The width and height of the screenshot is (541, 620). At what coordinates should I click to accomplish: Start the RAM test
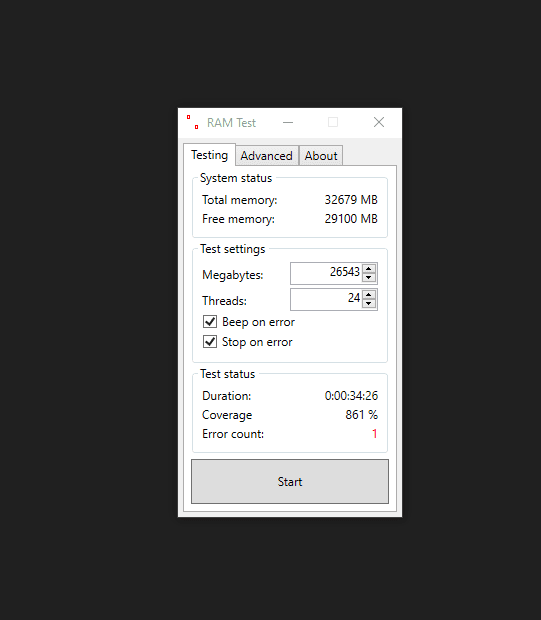coord(290,481)
